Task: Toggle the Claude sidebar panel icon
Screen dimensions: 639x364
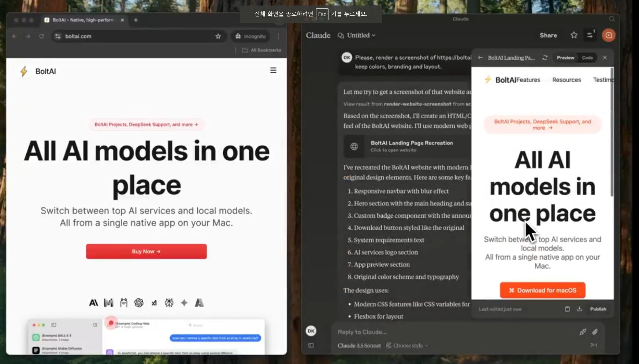Action: click(x=311, y=345)
